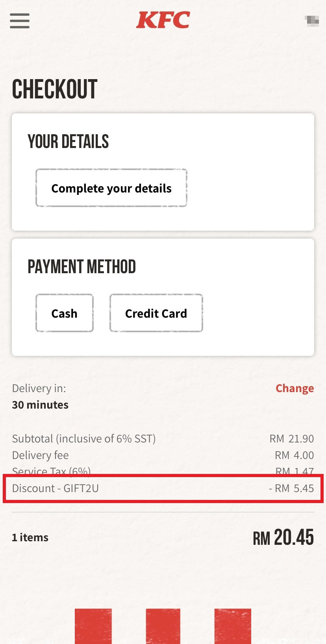This screenshot has width=326, height=644.
Task: Click the KFC logo
Action: coord(163,20)
